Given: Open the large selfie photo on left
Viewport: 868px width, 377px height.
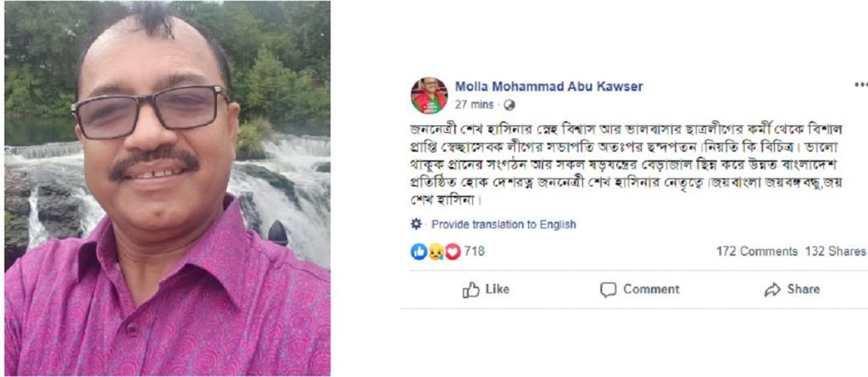Looking at the screenshot, I should [x=167, y=188].
